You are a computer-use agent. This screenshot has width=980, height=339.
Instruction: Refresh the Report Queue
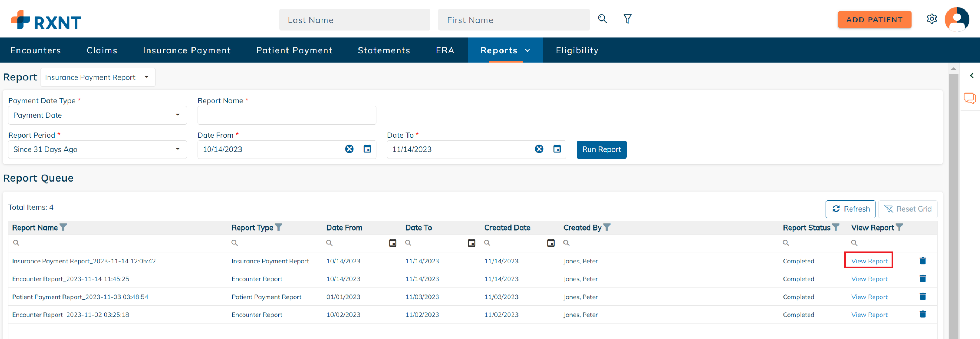tap(851, 209)
